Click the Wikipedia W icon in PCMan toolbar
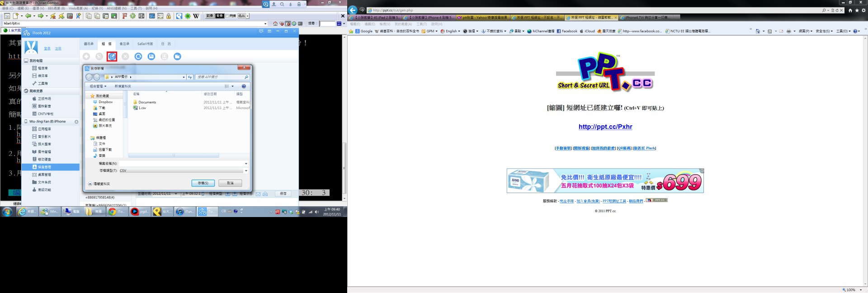The width and height of the screenshot is (868, 293). pyautogui.click(x=196, y=16)
